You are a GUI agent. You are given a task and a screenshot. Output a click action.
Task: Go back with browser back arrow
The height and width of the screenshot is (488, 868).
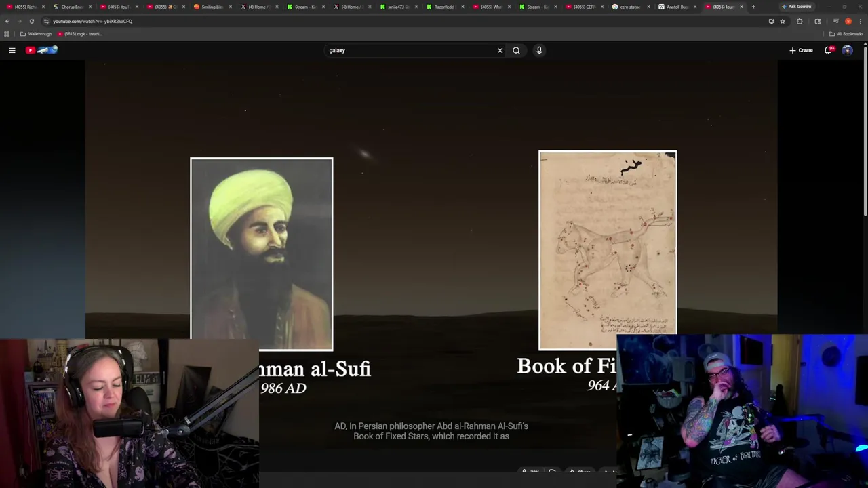[x=7, y=21]
